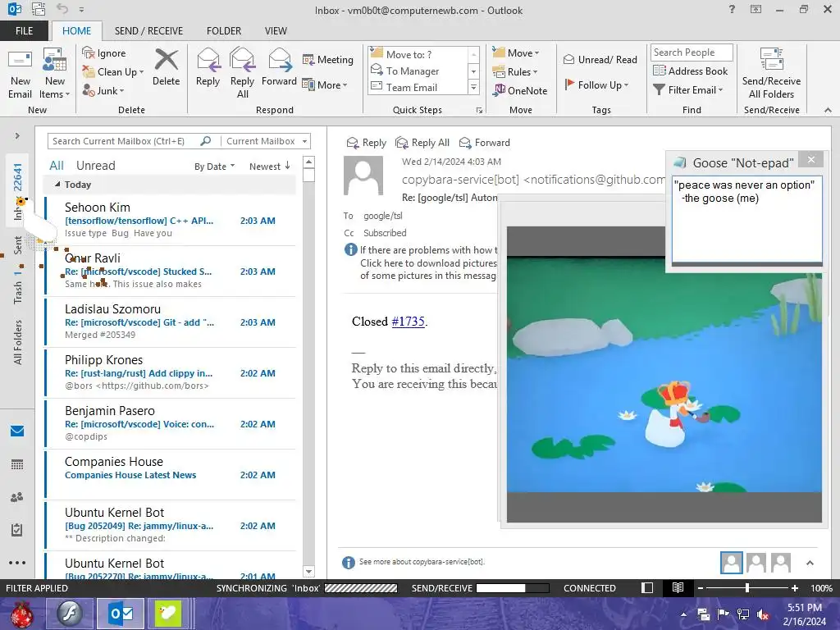The height and width of the screenshot is (630, 840).
Task: Click the Ignore conversation button
Action: tap(104, 53)
